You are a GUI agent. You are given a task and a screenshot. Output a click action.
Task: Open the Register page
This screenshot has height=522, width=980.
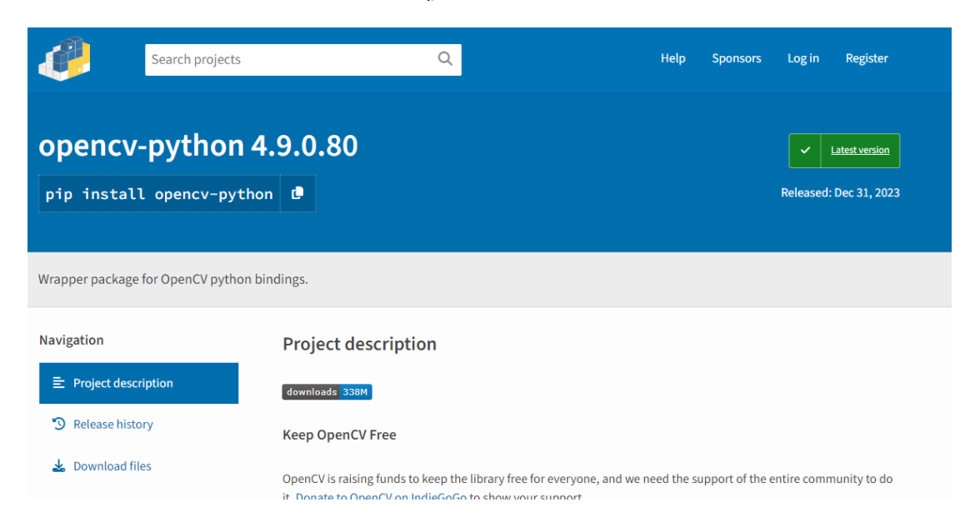tap(867, 58)
